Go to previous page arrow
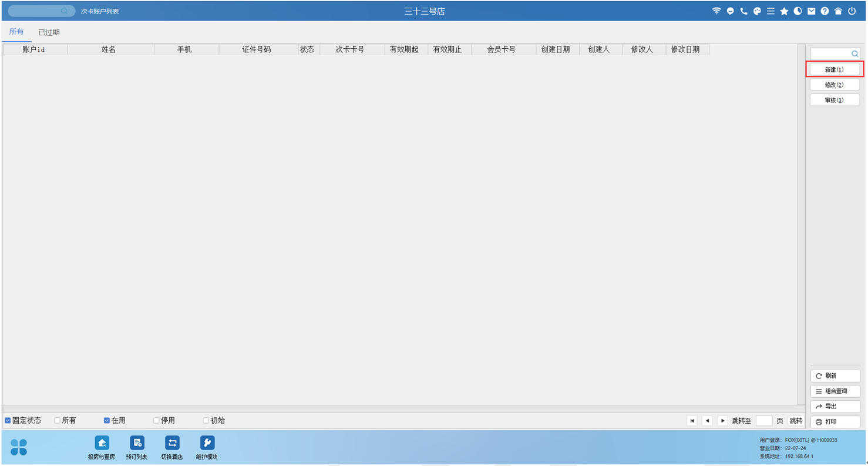The image size is (868, 466). tap(707, 421)
